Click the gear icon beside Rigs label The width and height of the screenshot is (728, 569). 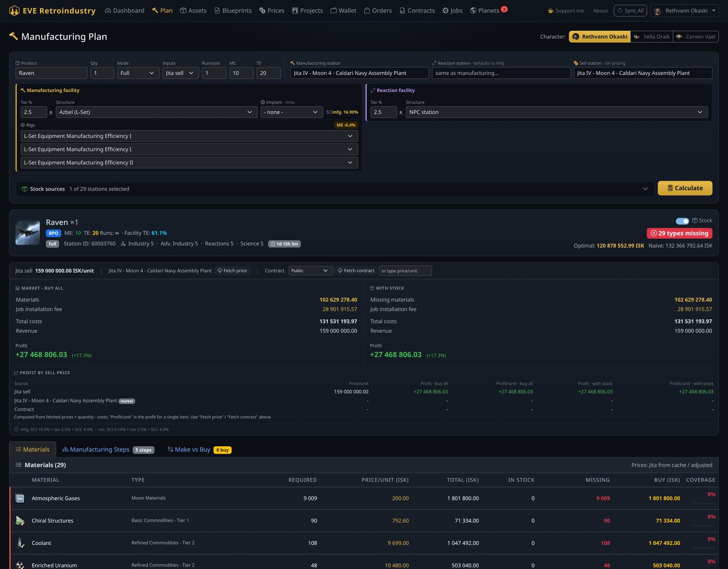(x=23, y=125)
